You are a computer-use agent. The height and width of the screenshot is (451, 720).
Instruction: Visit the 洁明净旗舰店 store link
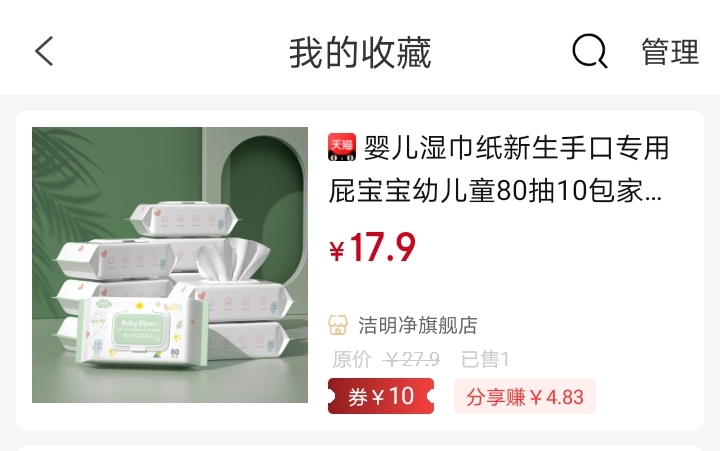coord(417,325)
